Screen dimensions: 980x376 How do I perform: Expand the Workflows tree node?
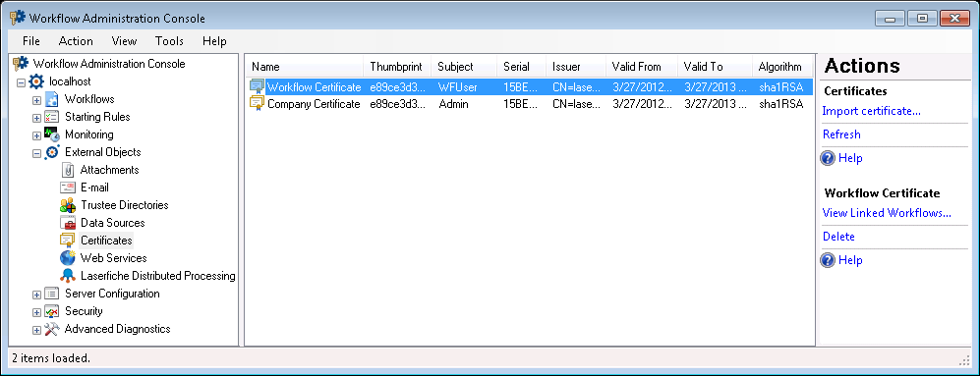(37, 100)
